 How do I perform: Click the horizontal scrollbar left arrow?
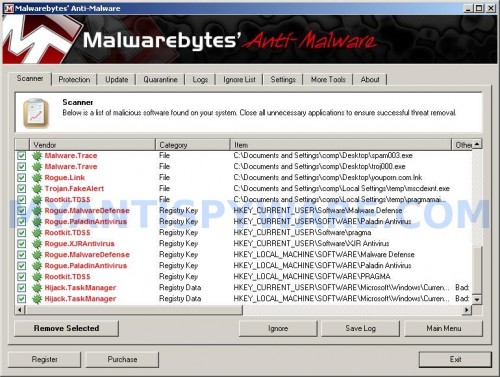point(20,310)
